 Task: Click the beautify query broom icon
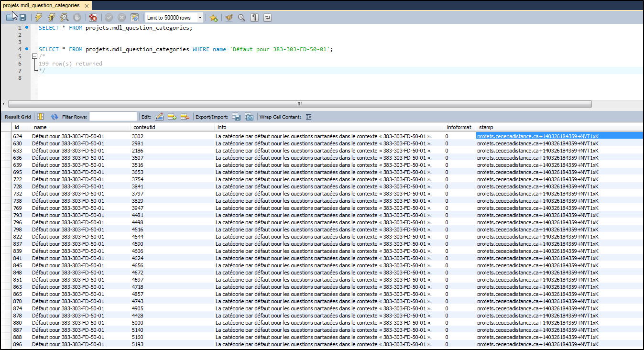(x=229, y=18)
